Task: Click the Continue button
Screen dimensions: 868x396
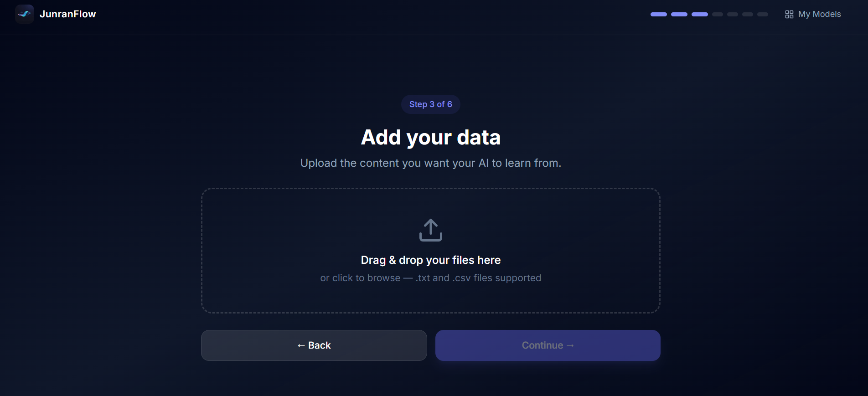Action: (x=548, y=345)
